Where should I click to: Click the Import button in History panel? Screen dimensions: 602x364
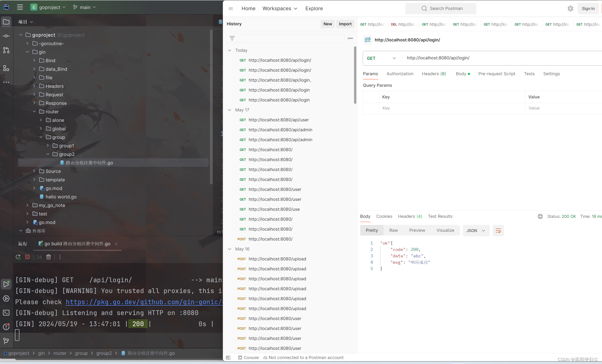tap(345, 24)
